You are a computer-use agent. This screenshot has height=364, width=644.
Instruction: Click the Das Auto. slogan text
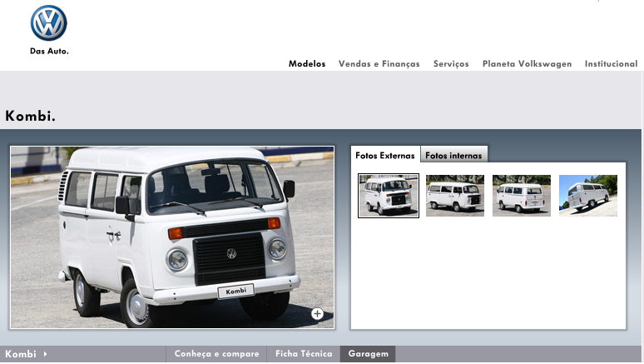pos(49,51)
